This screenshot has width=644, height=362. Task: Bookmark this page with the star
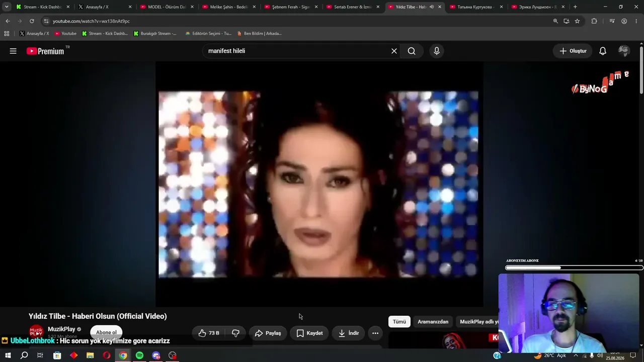[577, 21]
